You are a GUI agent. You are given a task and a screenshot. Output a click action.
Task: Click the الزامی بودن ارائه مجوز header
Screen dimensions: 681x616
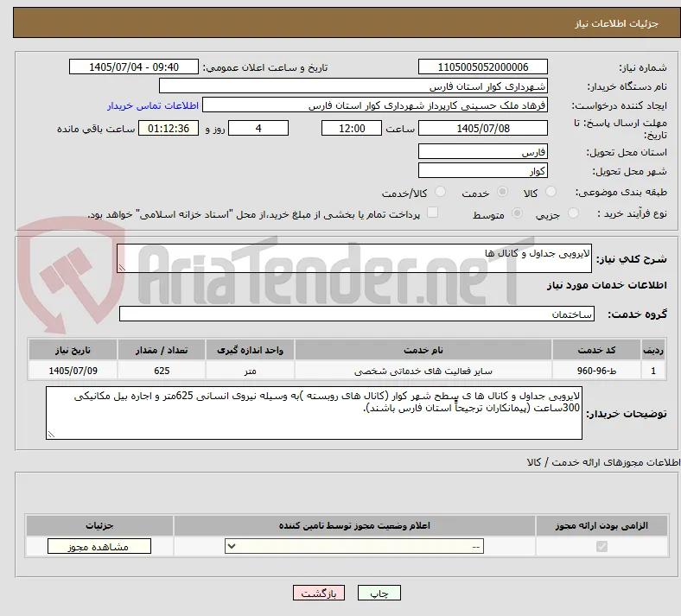click(601, 525)
